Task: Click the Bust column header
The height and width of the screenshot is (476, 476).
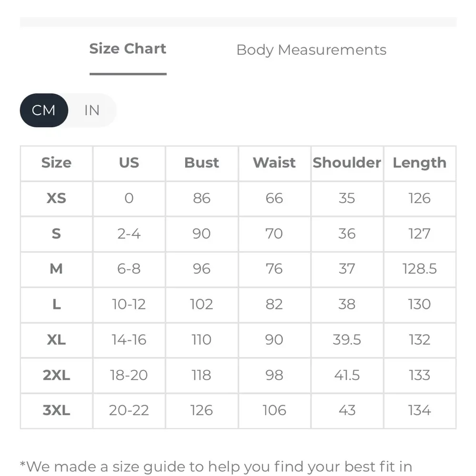Action: (201, 163)
